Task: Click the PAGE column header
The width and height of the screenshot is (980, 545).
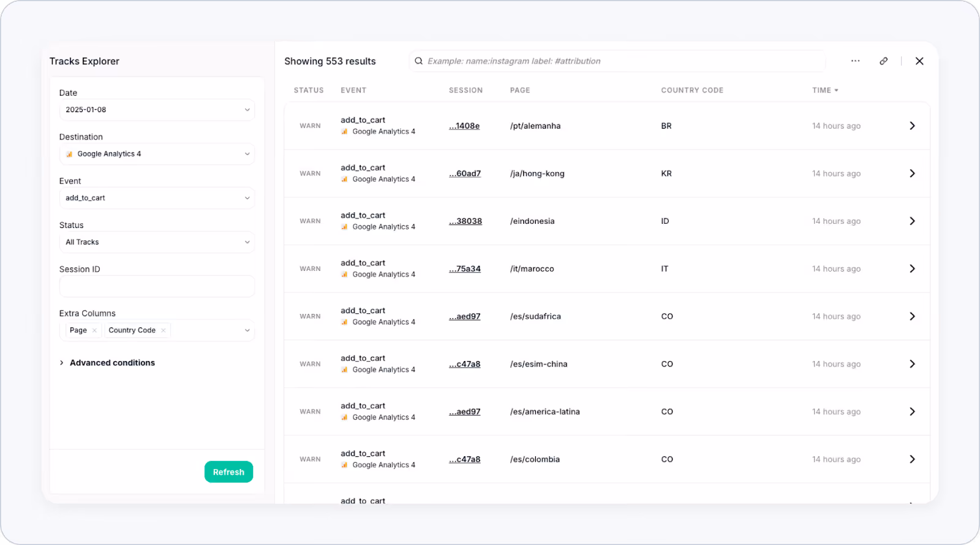Action: click(520, 90)
